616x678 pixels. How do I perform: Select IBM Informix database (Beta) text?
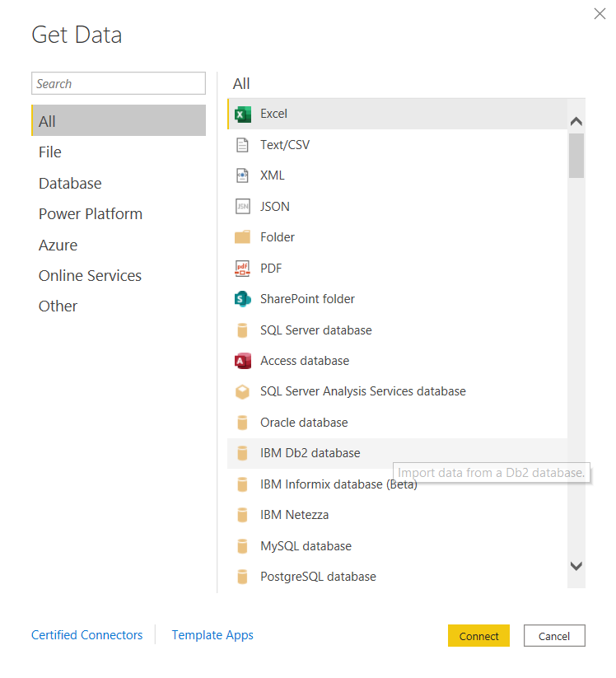coord(339,484)
